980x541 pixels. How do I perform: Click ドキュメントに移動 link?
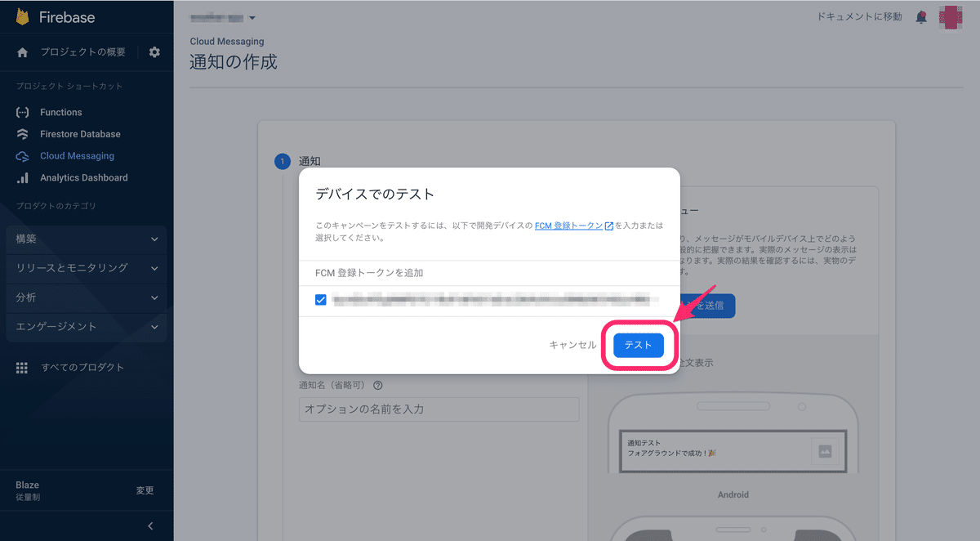[860, 17]
